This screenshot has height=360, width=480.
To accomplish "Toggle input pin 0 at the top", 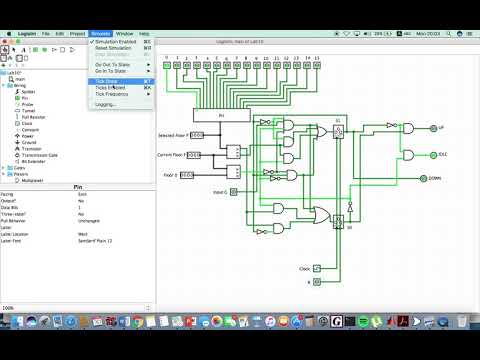I will pyautogui.click(x=167, y=65).
